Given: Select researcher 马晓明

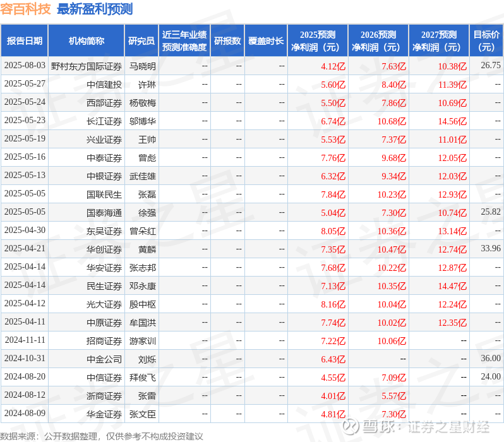Looking at the screenshot, I should tap(143, 66).
